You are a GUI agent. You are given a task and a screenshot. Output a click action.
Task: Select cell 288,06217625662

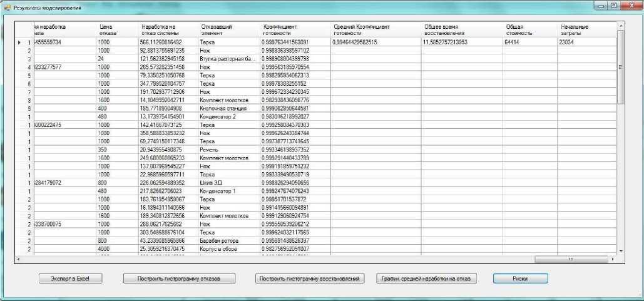click(168, 224)
